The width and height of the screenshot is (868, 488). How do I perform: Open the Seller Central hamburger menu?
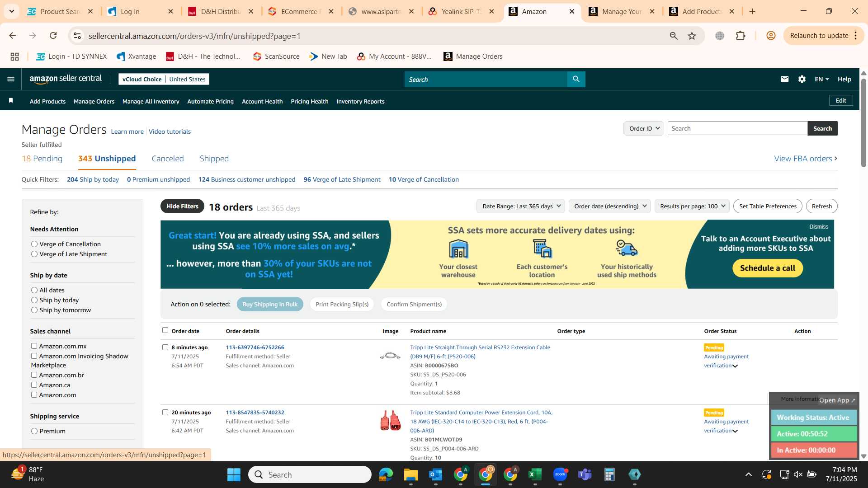point(11,79)
